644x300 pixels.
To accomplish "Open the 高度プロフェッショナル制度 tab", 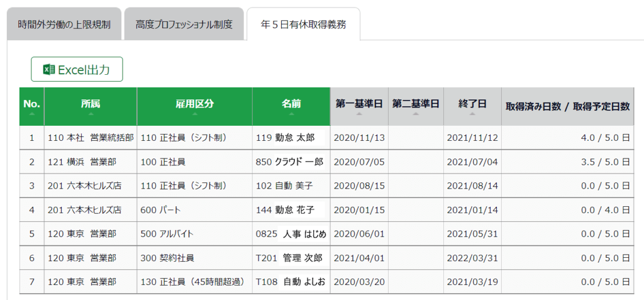I will pyautogui.click(x=184, y=25).
